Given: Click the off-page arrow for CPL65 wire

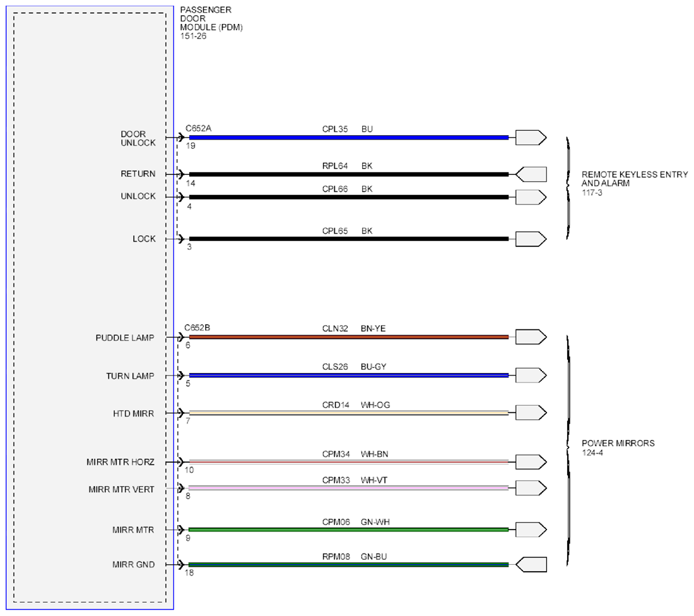Looking at the screenshot, I should 531,239.
